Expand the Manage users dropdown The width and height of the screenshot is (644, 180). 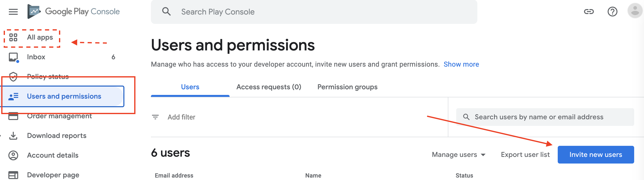pos(458,155)
